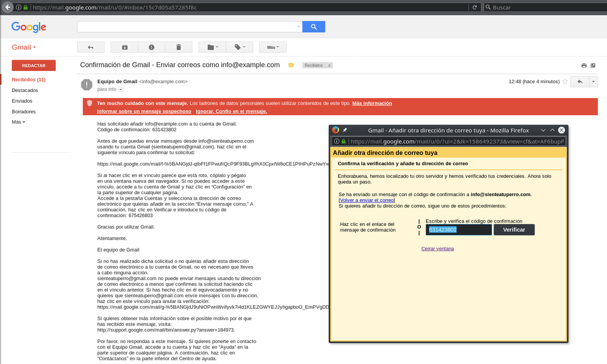Click the blue Google search button
The width and height of the screenshot is (607, 364).
tap(313, 27)
